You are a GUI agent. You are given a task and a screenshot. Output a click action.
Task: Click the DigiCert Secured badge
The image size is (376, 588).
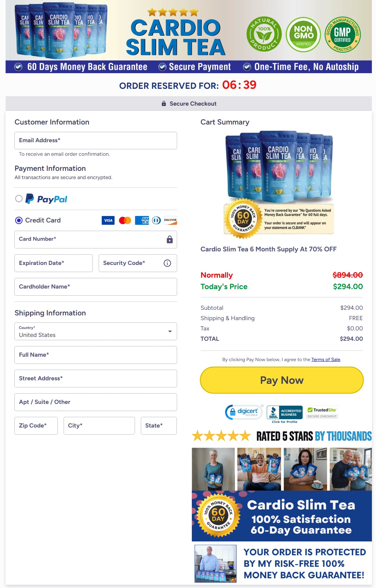[x=244, y=412]
